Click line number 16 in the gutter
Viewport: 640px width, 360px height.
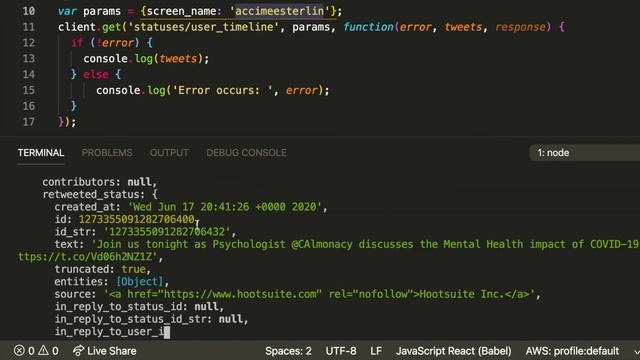29,106
